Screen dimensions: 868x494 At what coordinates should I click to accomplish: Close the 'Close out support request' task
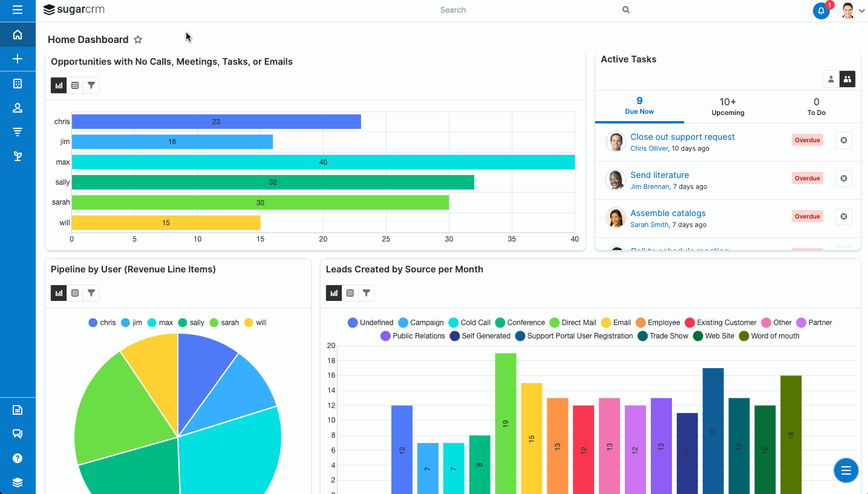point(844,140)
